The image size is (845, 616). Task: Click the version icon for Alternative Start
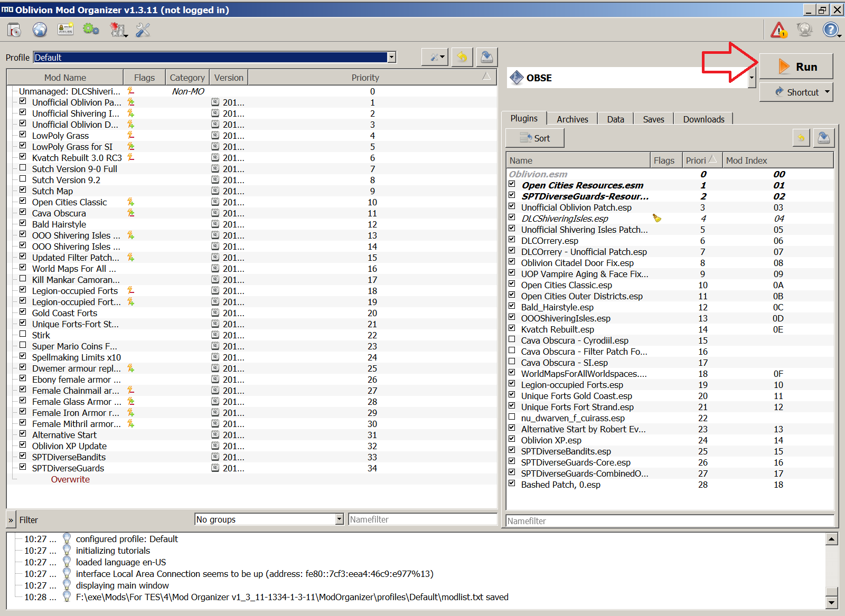point(215,434)
